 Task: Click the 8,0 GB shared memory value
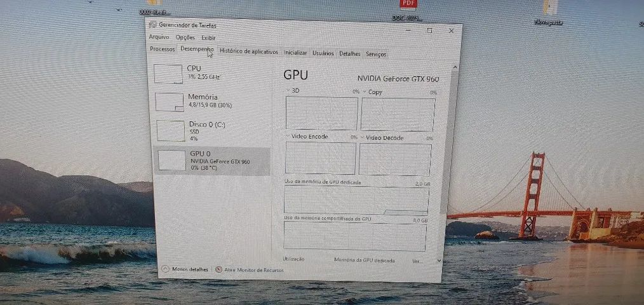[x=420, y=220]
